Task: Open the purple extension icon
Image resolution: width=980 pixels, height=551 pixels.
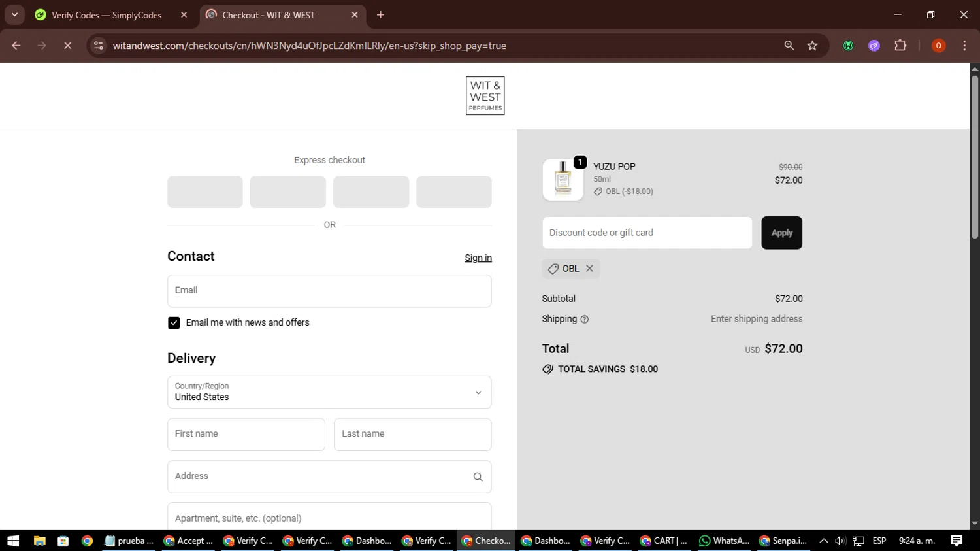Action: click(x=874, y=46)
